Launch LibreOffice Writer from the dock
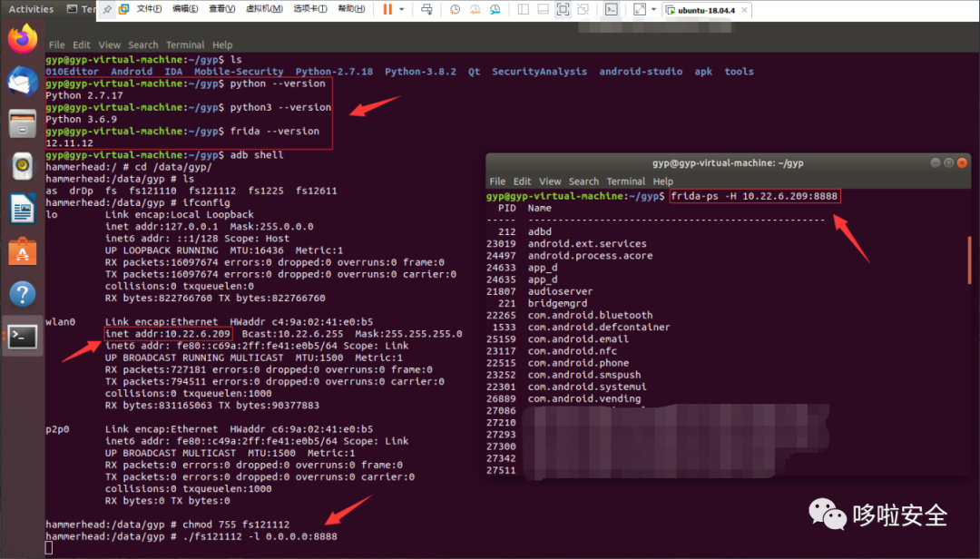 pos(23,208)
